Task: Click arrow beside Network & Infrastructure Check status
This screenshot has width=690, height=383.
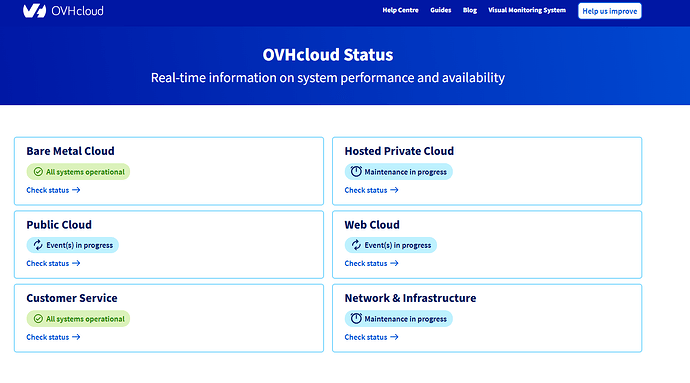Action: (x=394, y=337)
